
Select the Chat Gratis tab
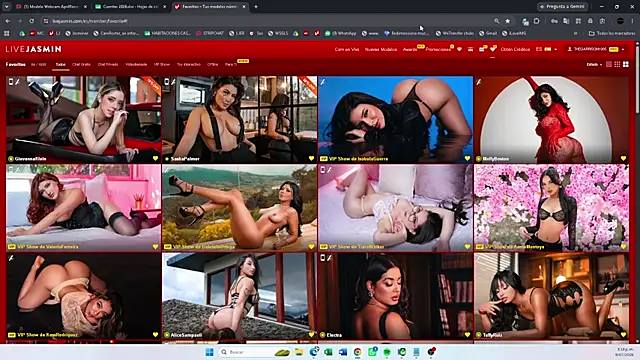click(x=81, y=64)
